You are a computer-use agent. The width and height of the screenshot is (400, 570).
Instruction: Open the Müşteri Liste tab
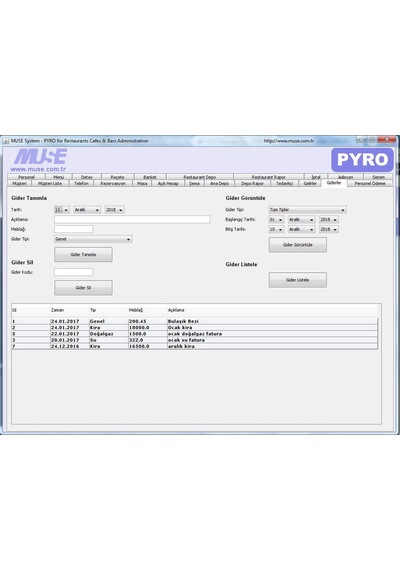(50, 184)
